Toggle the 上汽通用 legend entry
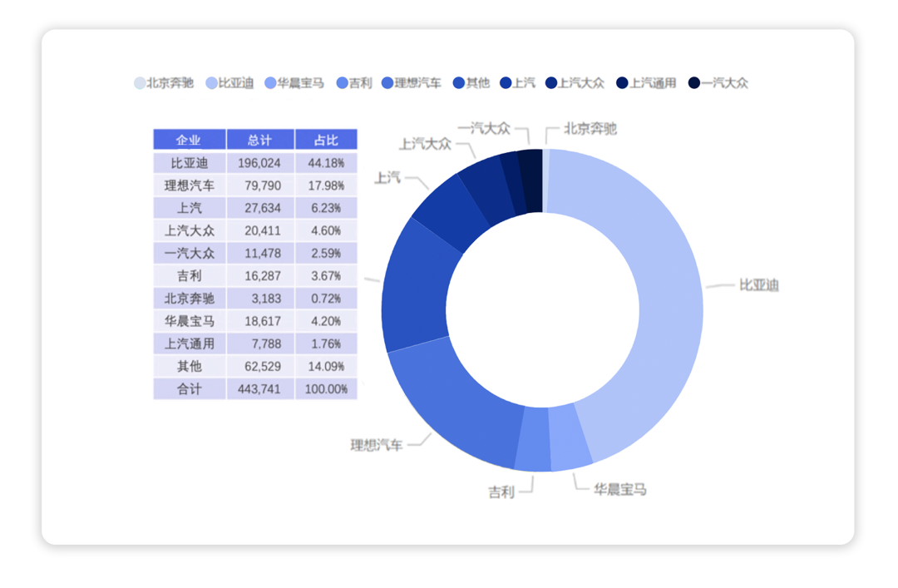898x588 pixels. tap(647, 83)
